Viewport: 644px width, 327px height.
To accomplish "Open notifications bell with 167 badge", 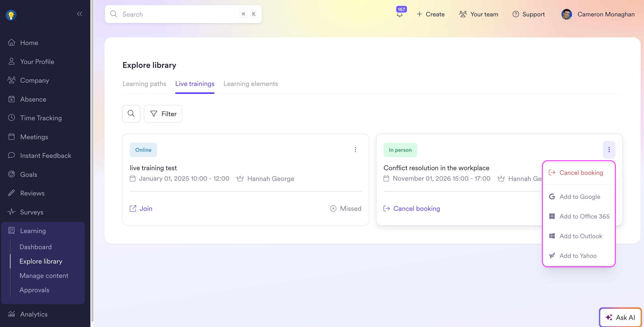I will point(400,14).
